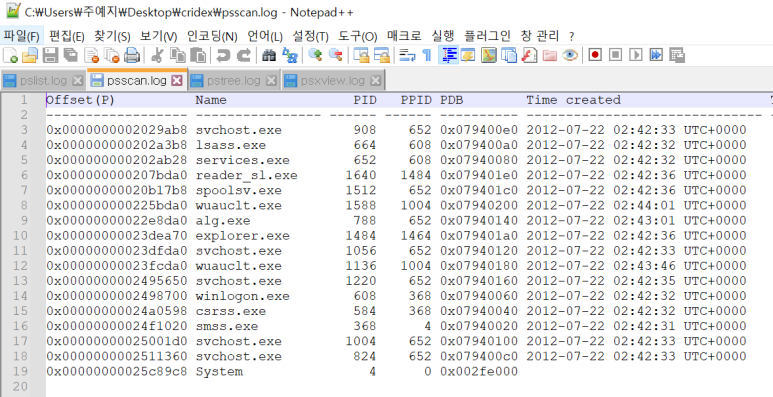
Task: Click the Redo arrow icon
Action: click(x=244, y=55)
